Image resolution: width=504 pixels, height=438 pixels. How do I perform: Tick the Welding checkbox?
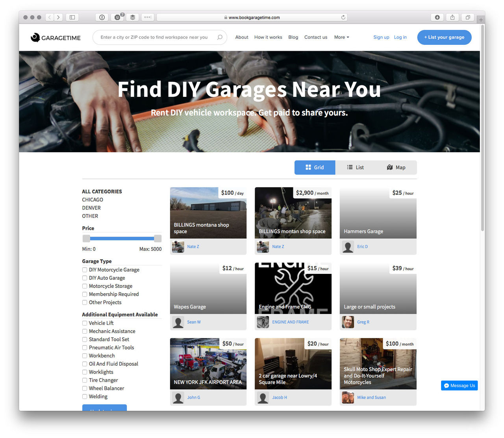pos(85,397)
